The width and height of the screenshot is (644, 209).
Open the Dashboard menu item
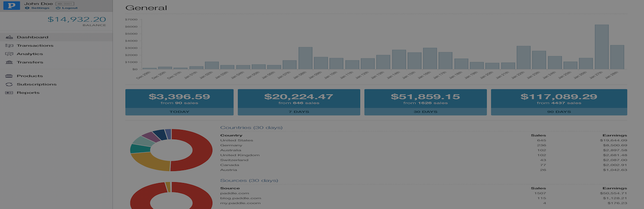[x=56, y=37]
